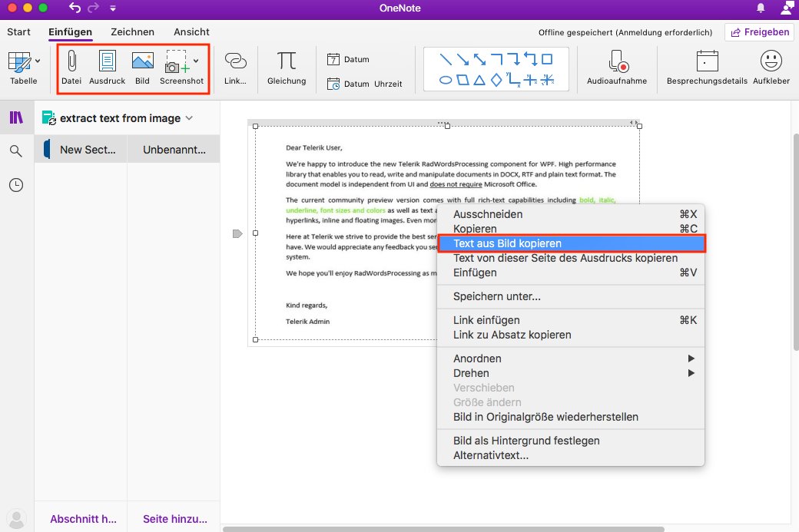Open the account profile icon in title bar
Viewport: 799px width, 532px height.
(x=787, y=8)
